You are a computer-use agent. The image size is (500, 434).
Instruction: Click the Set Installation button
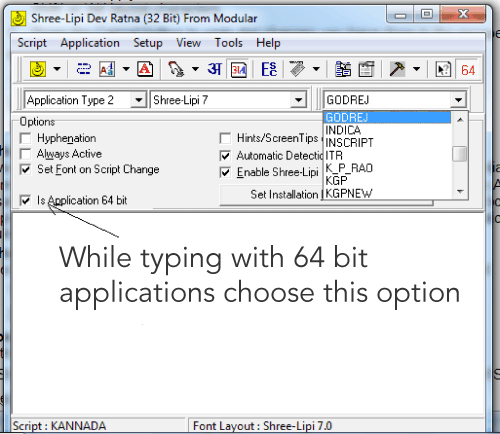pyautogui.click(x=327, y=195)
